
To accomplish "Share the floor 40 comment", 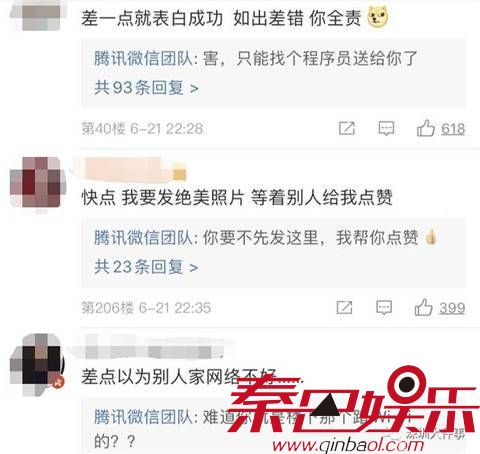I will pos(347,128).
